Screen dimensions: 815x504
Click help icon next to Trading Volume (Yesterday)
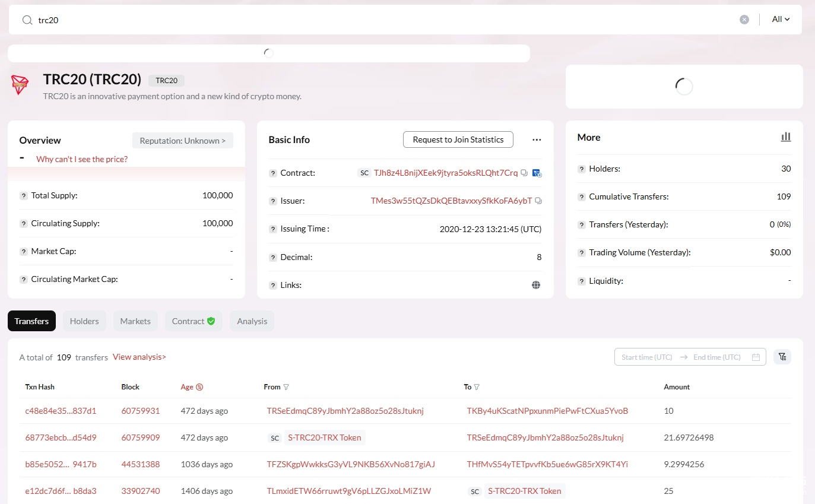click(582, 253)
